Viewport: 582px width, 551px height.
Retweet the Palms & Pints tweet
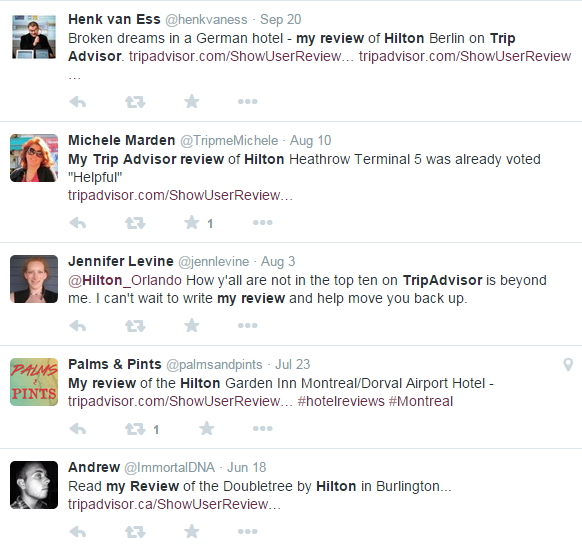tap(135, 429)
